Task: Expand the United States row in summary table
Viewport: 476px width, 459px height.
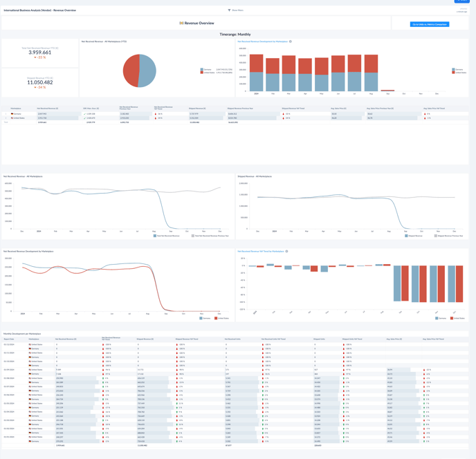Action: 6,118
